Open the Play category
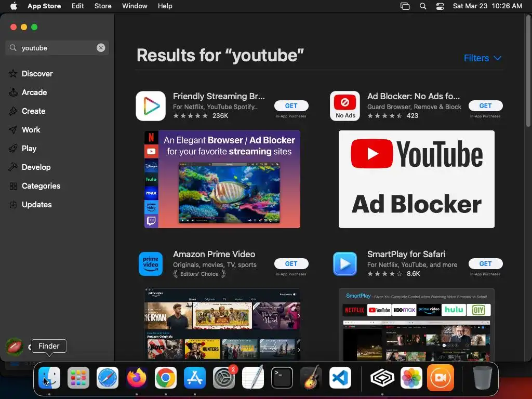This screenshot has width=532, height=399. (29, 148)
